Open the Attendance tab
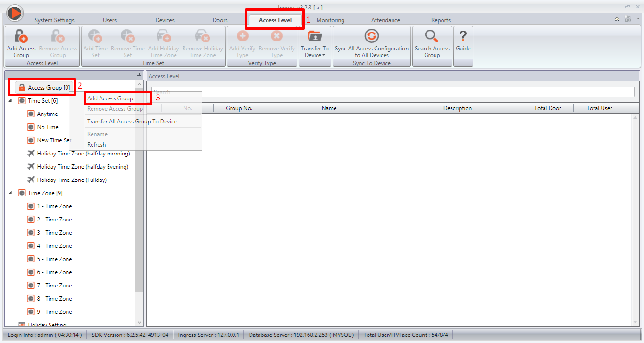 [x=385, y=20]
